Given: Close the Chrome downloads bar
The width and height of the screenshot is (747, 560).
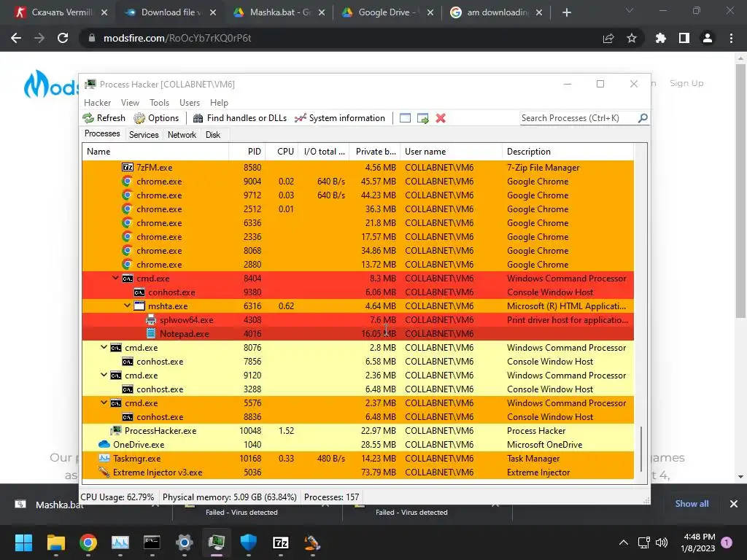Looking at the screenshot, I should pyautogui.click(x=734, y=504).
